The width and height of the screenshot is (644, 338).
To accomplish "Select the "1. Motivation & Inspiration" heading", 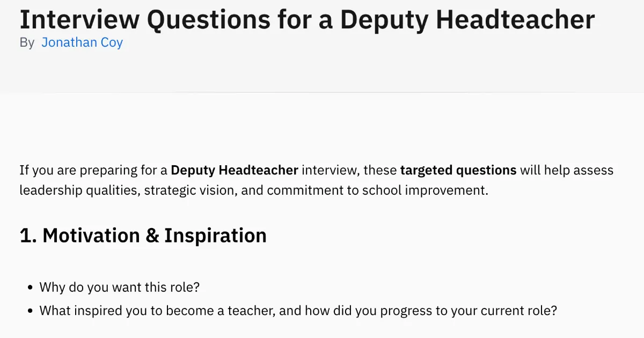I will (x=143, y=236).
